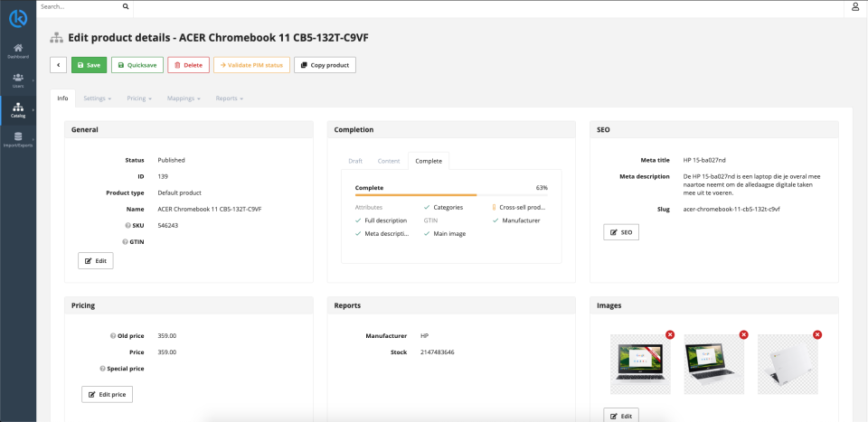The image size is (868, 422).
Task: Click the Manufacturer value HP in Reports
Action: click(x=425, y=336)
